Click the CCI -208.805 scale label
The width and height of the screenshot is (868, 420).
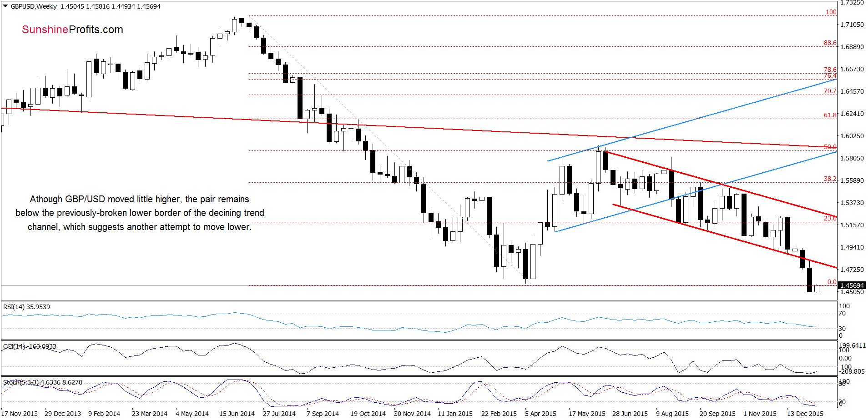[852, 371]
